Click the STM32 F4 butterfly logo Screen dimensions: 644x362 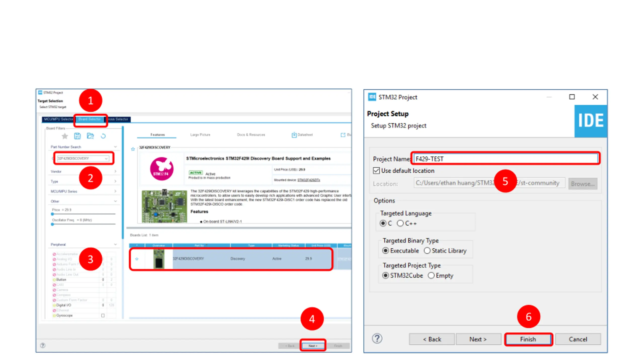click(x=162, y=169)
